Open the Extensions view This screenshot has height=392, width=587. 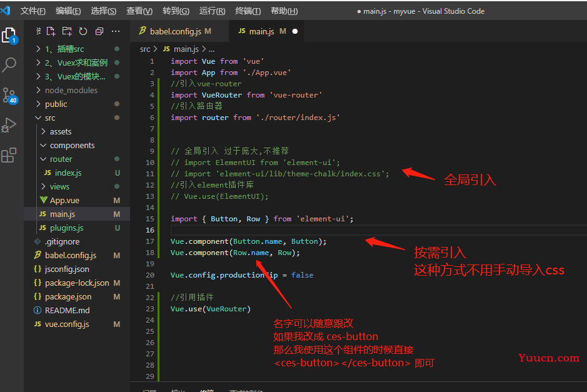pos(9,155)
